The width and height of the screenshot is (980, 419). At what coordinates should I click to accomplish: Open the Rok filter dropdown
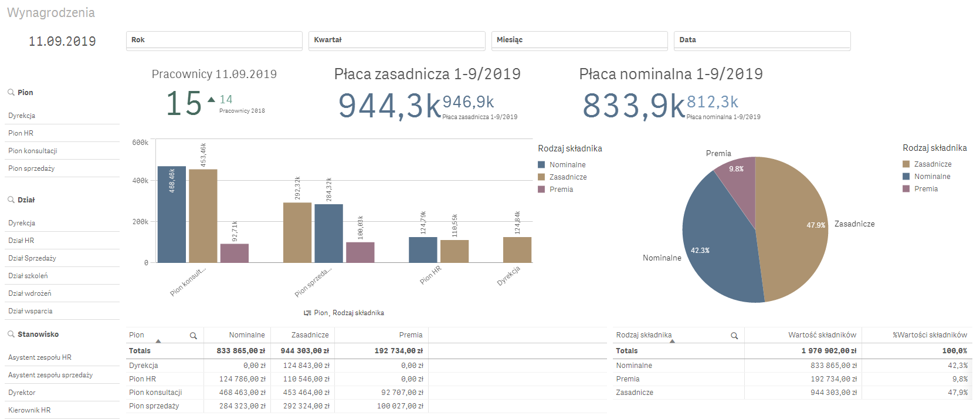click(x=214, y=40)
